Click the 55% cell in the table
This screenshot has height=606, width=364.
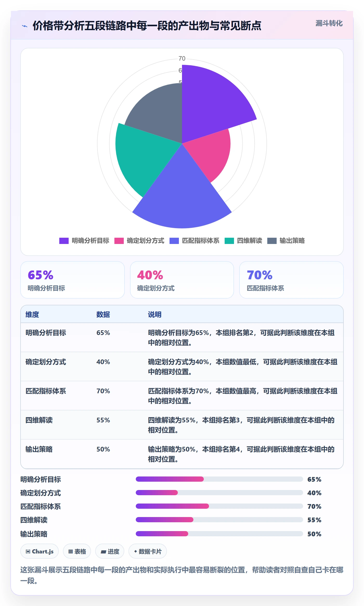point(103,420)
